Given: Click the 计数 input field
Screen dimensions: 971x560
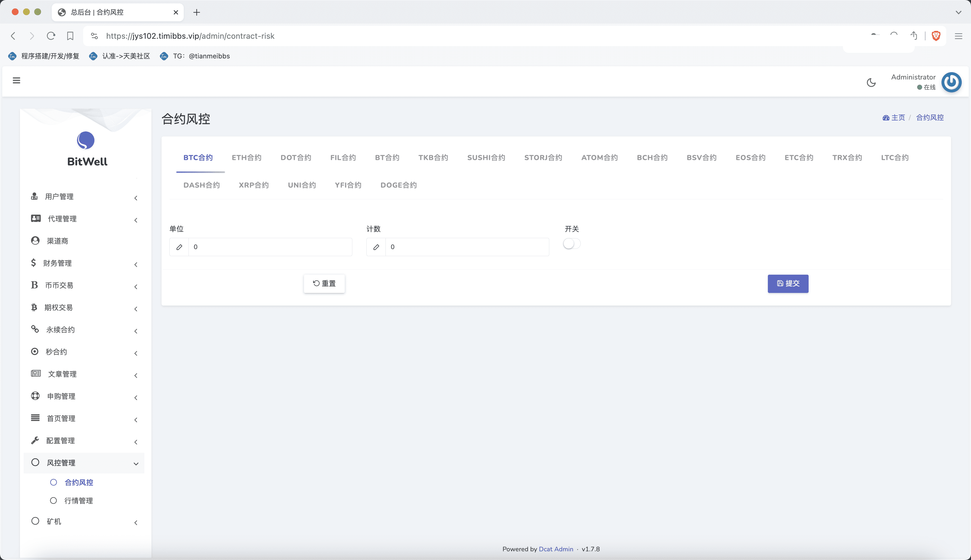Looking at the screenshot, I should point(466,247).
